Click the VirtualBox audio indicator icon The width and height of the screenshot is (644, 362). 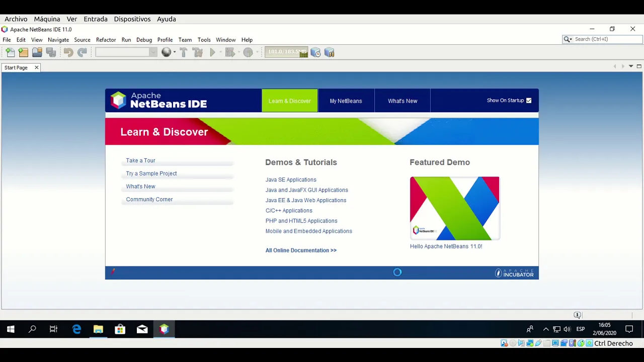(521, 343)
